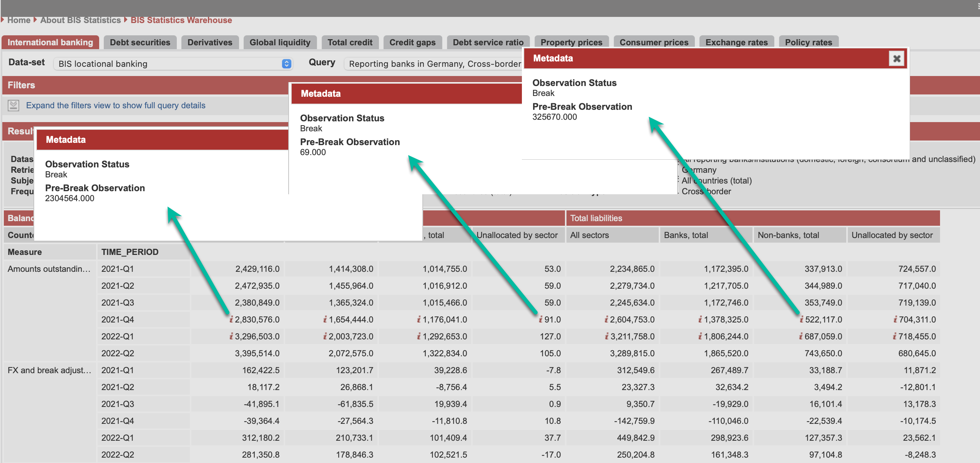This screenshot has width=980, height=463.
Task: Click info icon beside 91.0 value
Action: pyautogui.click(x=541, y=319)
